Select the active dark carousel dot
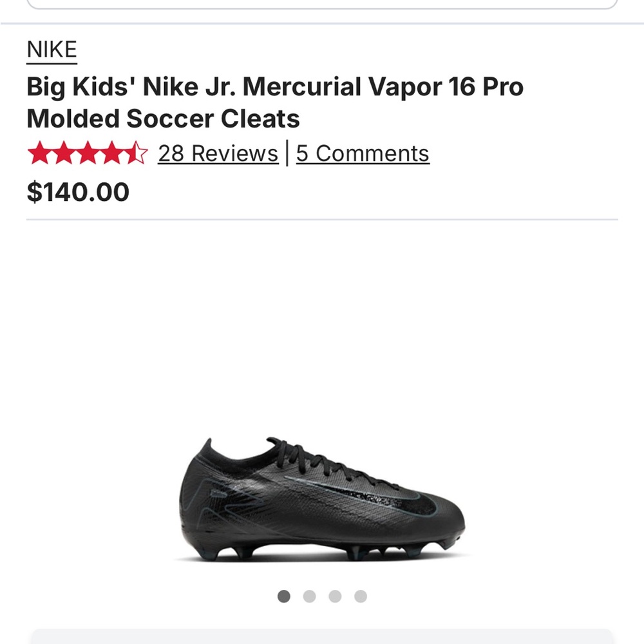This screenshot has height=644, width=644. point(284,596)
